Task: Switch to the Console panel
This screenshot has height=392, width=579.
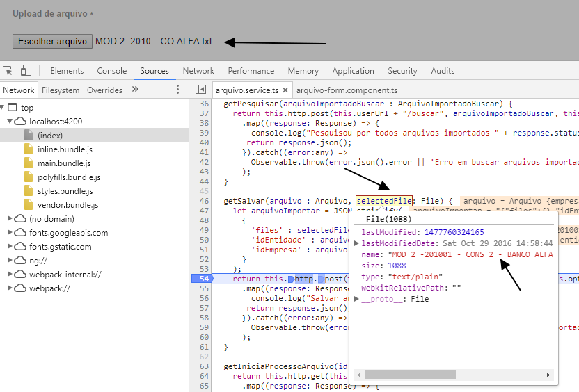Action: [x=111, y=70]
